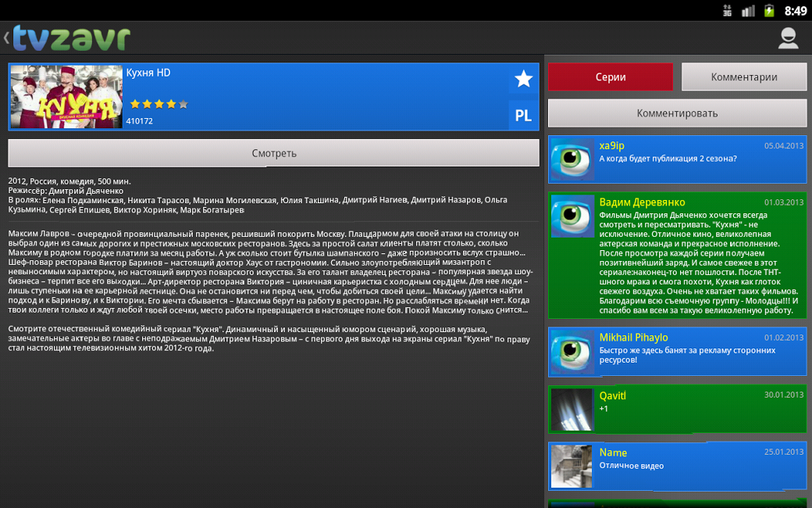Image resolution: width=812 pixels, height=508 pixels.
Task: Go back using the left chevron
Action: (x=6, y=38)
